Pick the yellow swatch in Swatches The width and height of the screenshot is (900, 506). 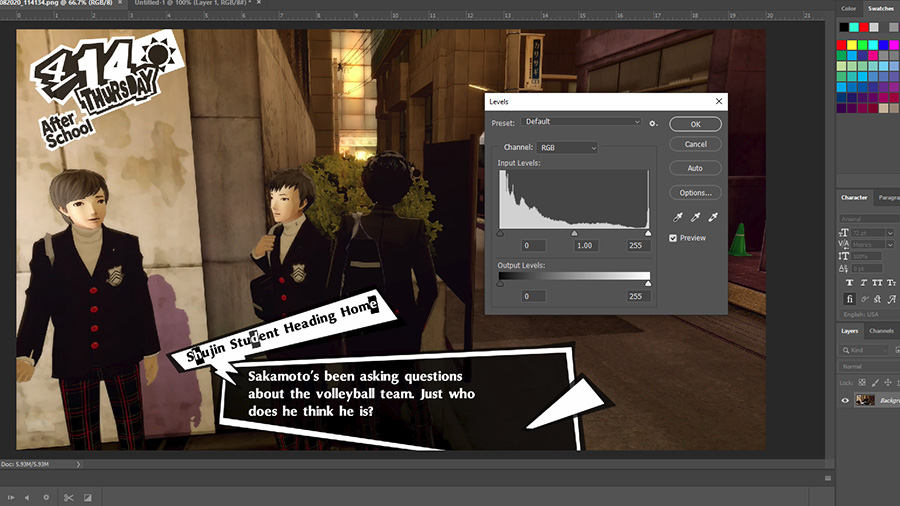[852, 45]
